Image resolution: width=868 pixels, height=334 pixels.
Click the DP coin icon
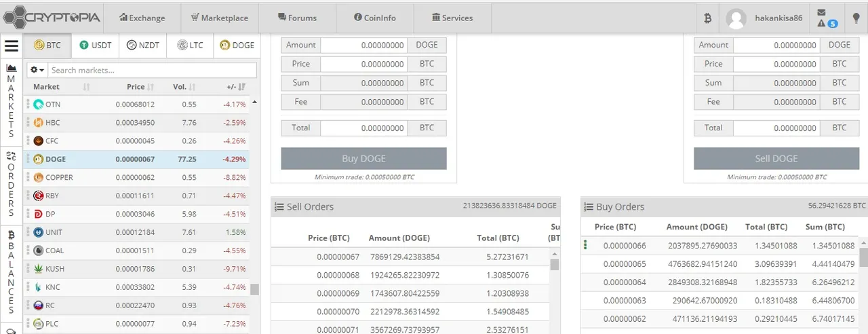coord(38,215)
